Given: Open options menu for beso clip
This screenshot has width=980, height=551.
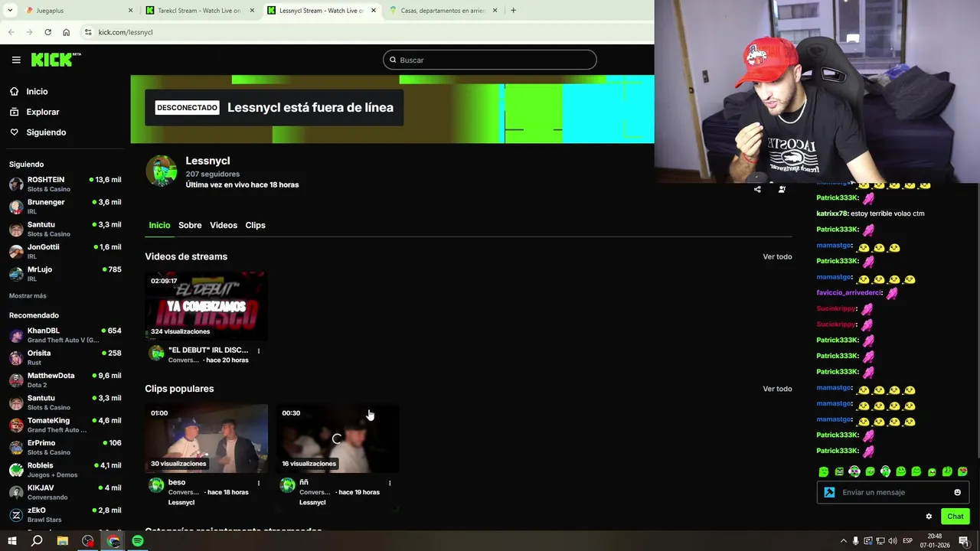Looking at the screenshot, I should (259, 483).
